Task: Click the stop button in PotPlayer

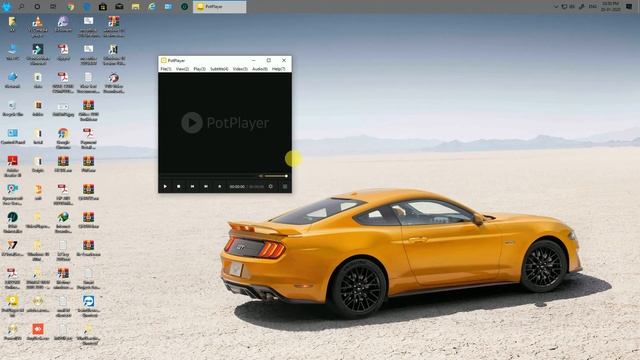Action: click(x=179, y=187)
